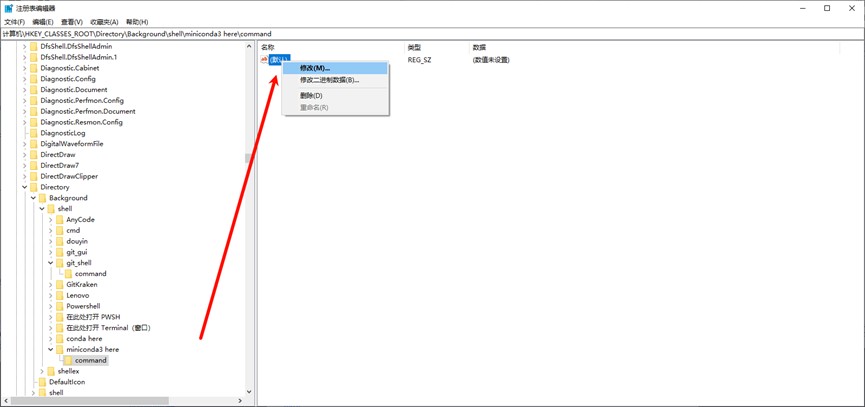Select the command key under miniconda3 here
The width and height of the screenshot is (865, 407).
(x=90, y=360)
